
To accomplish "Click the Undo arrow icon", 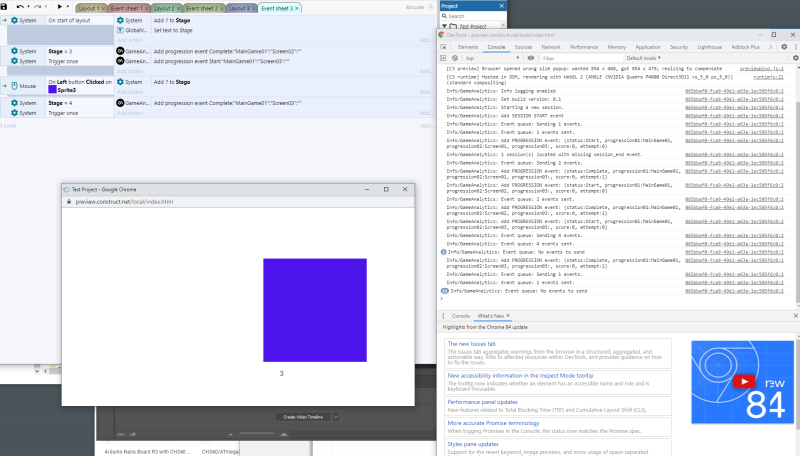I will [x=20, y=7].
